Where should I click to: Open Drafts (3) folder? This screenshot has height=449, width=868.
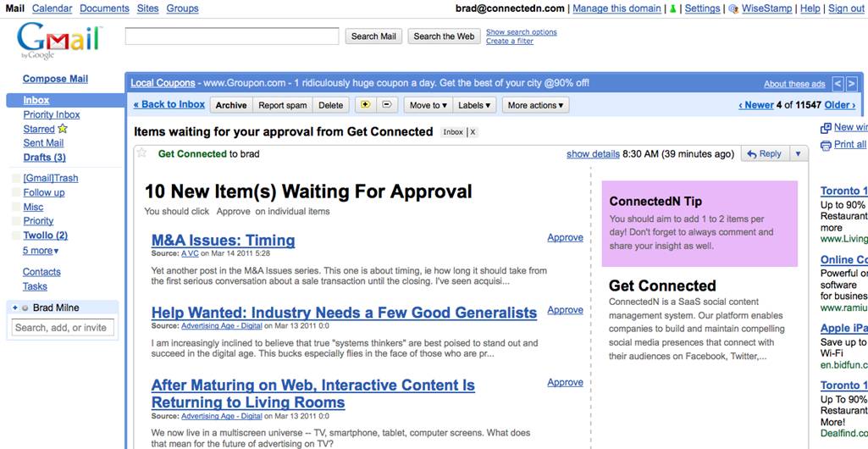[44, 158]
